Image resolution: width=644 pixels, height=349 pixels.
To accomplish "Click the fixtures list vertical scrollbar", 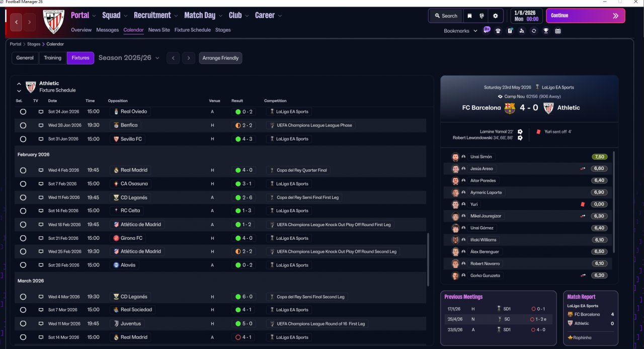I will 429,259.
